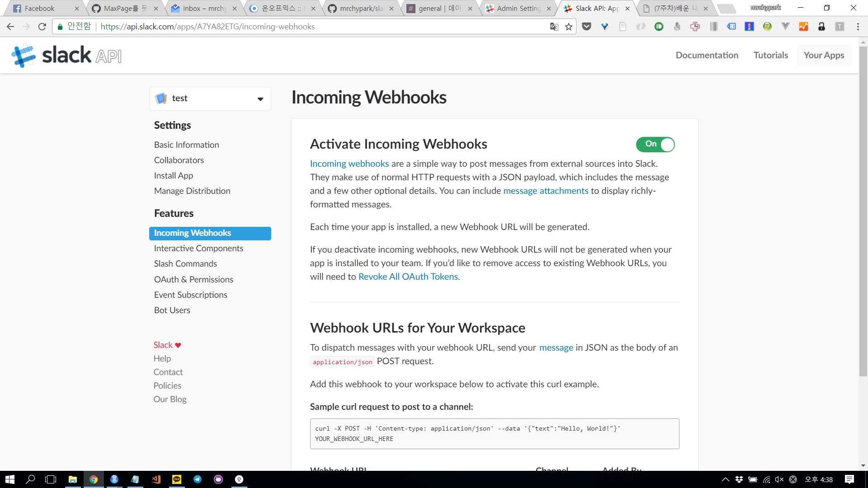Click the translate page icon
Screen dimensions: 868x488
pyautogui.click(x=554, y=27)
